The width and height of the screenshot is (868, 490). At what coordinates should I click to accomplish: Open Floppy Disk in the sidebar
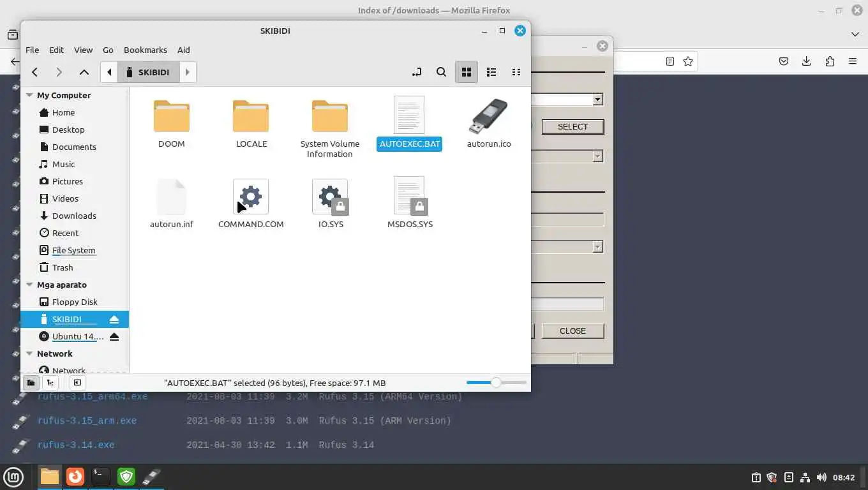(x=75, y=302)
